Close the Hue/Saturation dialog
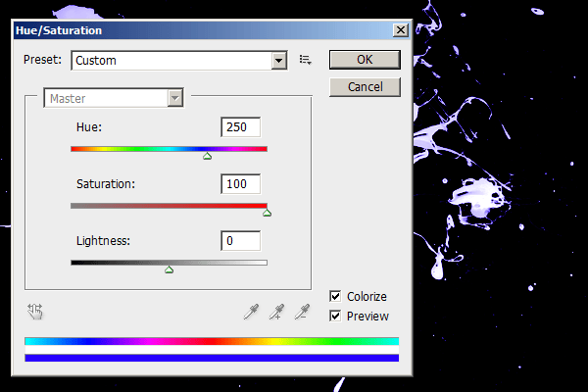 pos(401,30)
